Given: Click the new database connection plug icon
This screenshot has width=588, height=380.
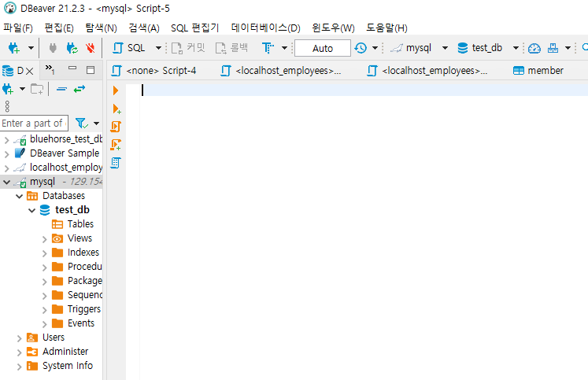Looking at the screenshot, I should (x=13, y=48).
